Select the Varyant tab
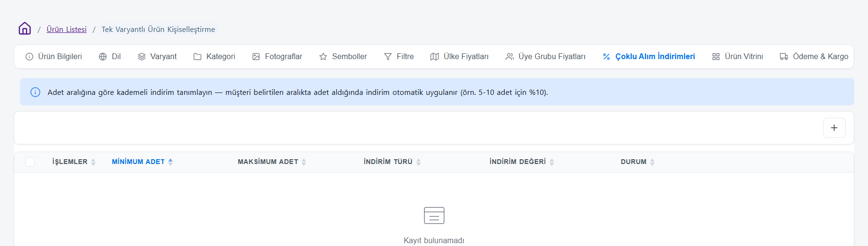This screenshot has width=868, height=246. pyautogui.click(x=157, y=56)
